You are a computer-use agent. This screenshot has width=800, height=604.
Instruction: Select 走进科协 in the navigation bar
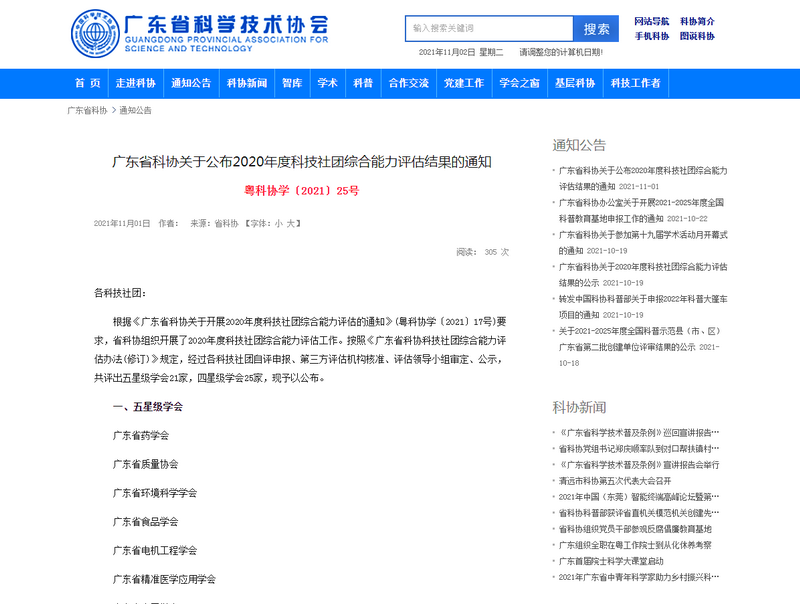[135, 83]
